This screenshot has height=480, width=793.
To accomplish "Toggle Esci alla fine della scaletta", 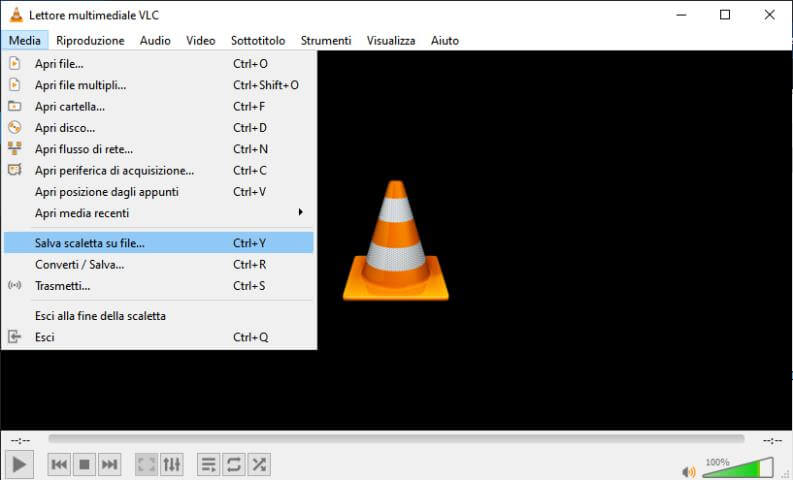I will (158, 316).
